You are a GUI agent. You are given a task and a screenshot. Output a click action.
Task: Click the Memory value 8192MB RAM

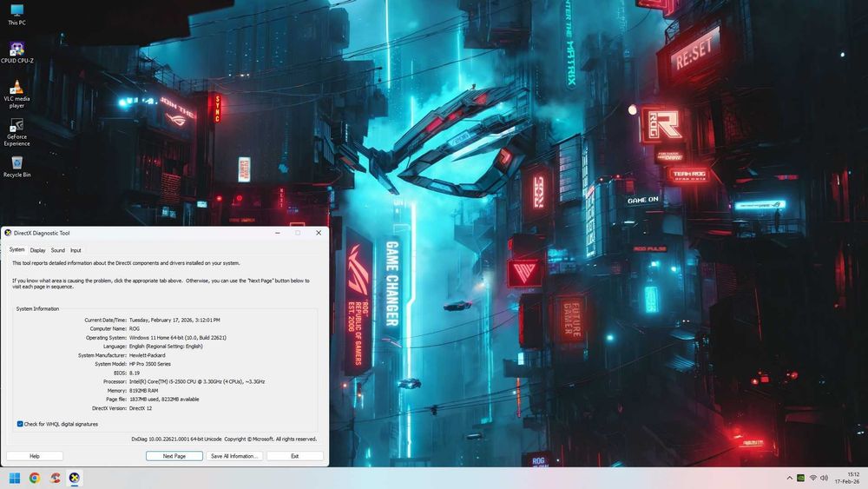click(143, 391)
